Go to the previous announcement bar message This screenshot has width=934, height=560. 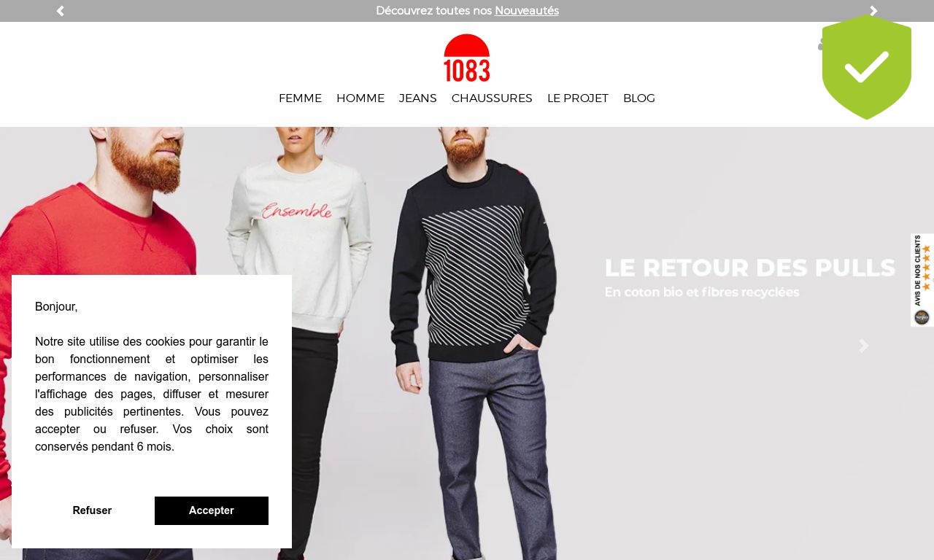click(61, 11)
